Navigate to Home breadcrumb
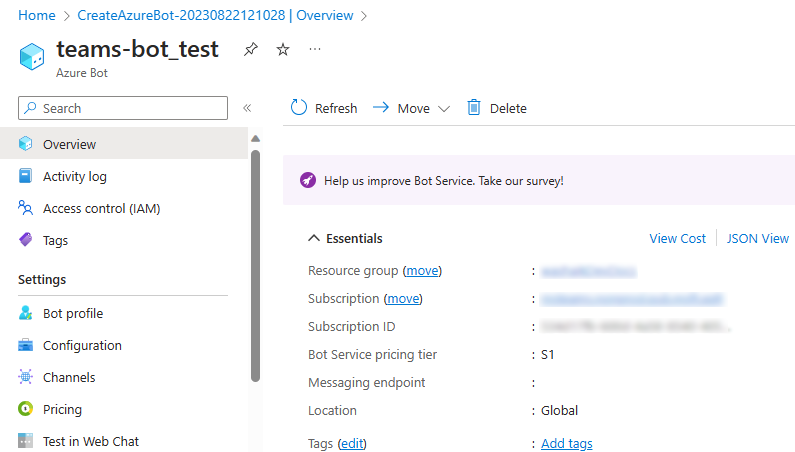This screenshot has width=795, height=452. [37, 15]
